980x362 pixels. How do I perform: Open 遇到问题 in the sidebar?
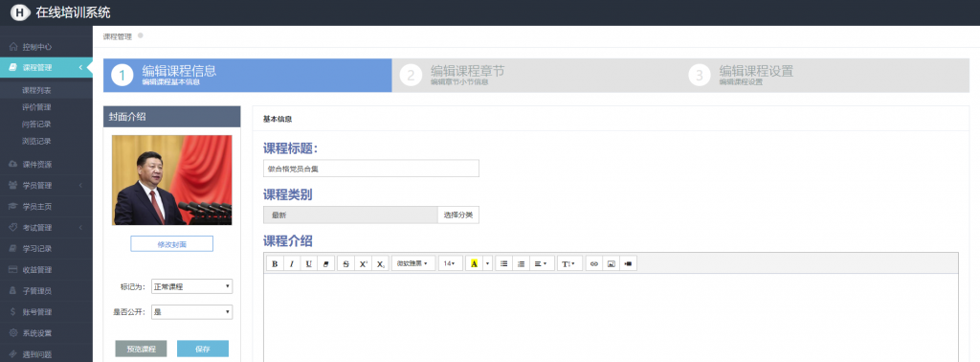(x=46, y=354)
